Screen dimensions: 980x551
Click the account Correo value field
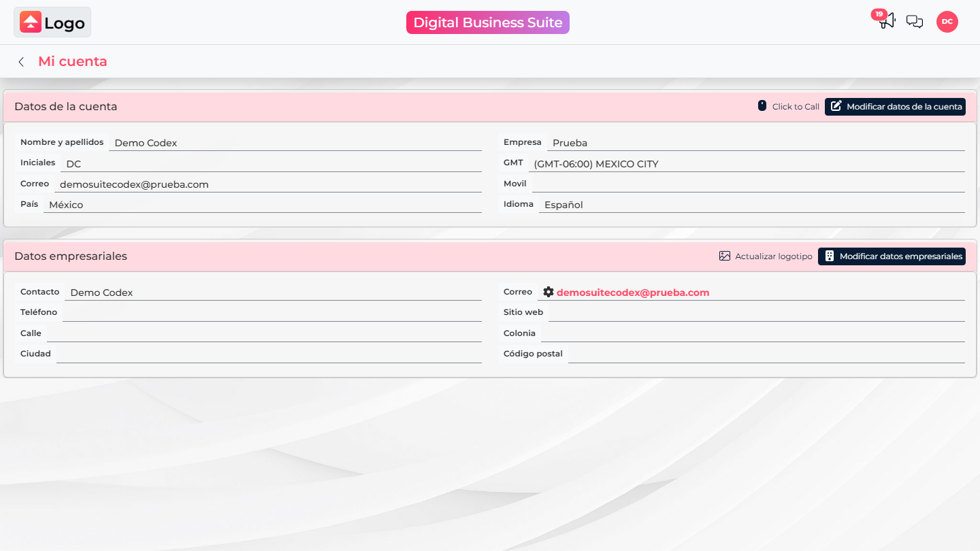268,184
